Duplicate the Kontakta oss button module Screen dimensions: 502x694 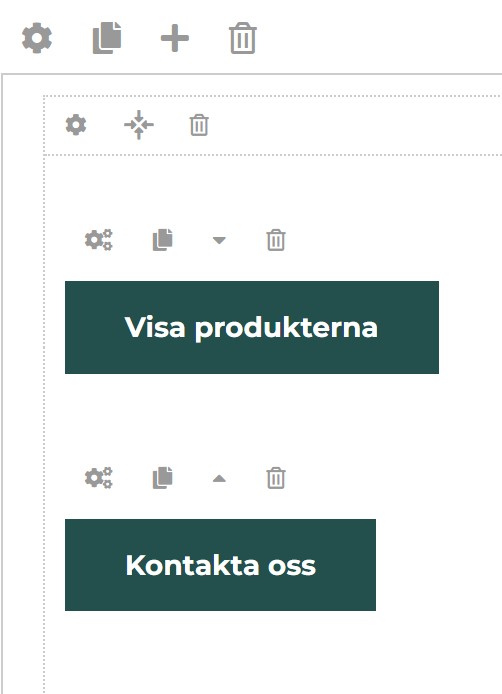click(x=162, y=478)
